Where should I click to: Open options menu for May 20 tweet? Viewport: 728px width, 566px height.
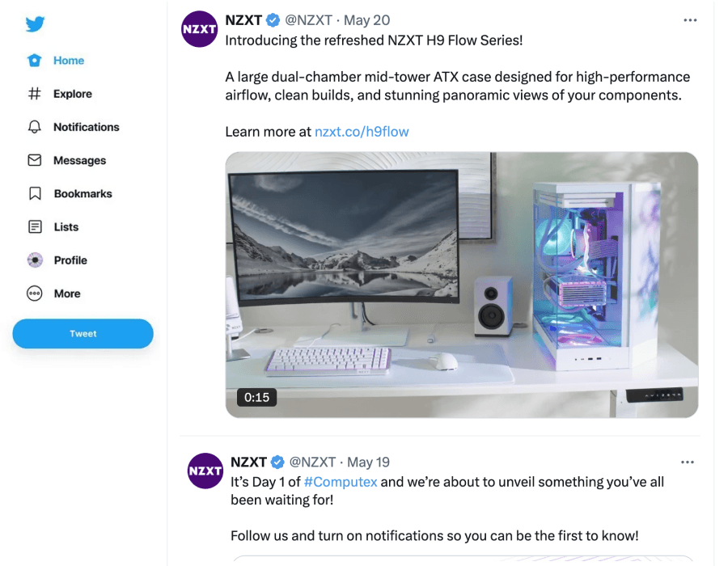point(690,20)
